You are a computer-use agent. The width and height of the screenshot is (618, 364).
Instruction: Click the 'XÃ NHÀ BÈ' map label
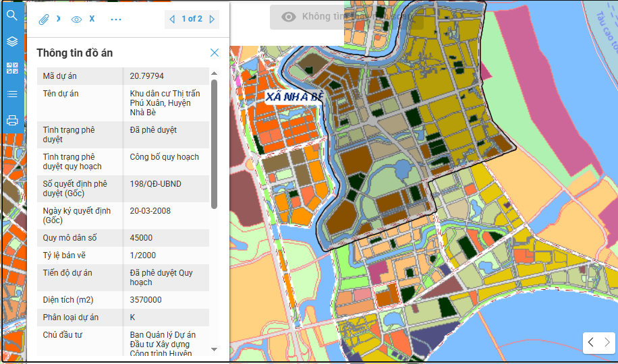pos(295,97)
